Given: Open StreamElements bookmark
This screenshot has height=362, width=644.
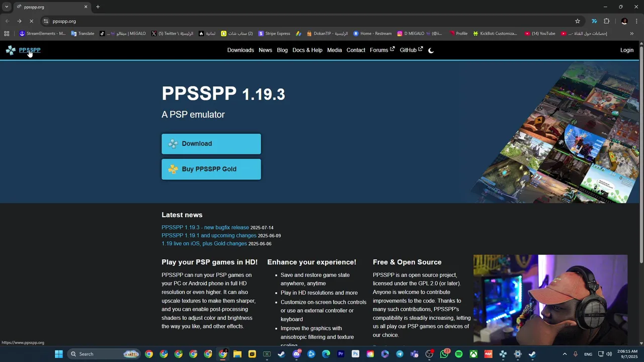Looking at the screenshot, I should [x=42, y=34].
